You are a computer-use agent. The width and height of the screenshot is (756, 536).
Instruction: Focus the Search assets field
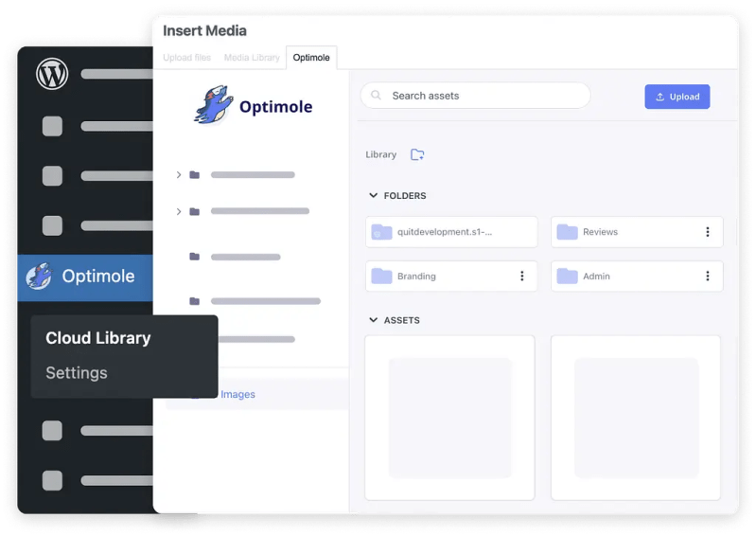click(475, 96)
